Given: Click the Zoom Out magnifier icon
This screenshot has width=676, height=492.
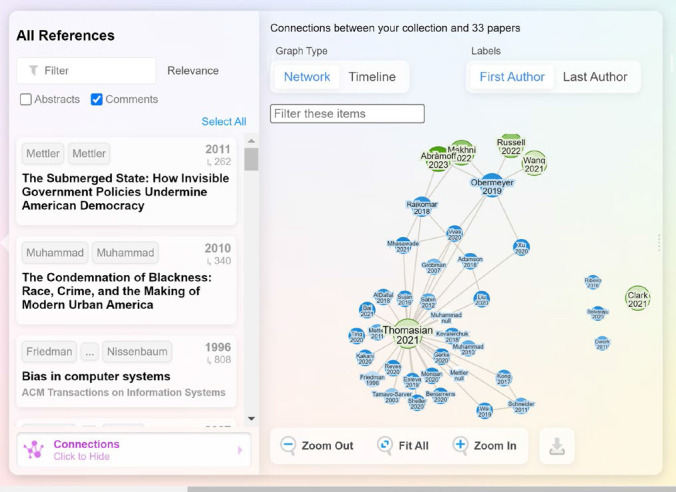Looking at the screenshot, I should (288, 445).
